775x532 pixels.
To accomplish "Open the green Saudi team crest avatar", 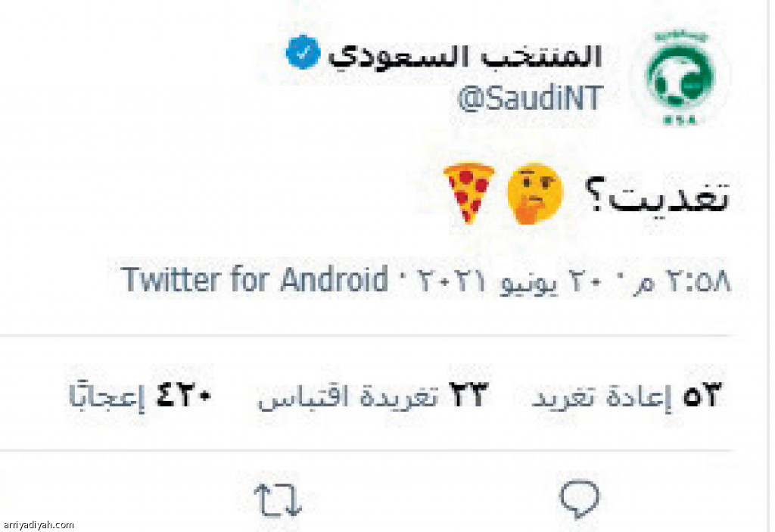I will click(x=680, y=77).
